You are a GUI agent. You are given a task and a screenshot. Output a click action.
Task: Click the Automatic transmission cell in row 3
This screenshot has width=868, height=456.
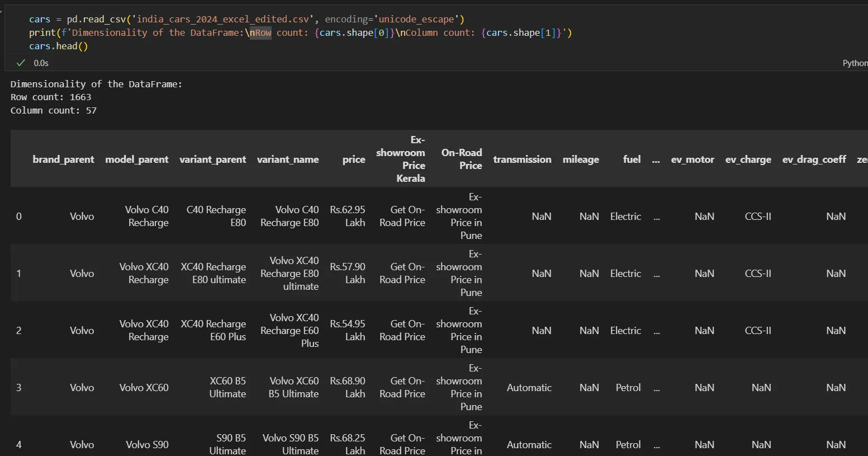click(x=529, y=387)
